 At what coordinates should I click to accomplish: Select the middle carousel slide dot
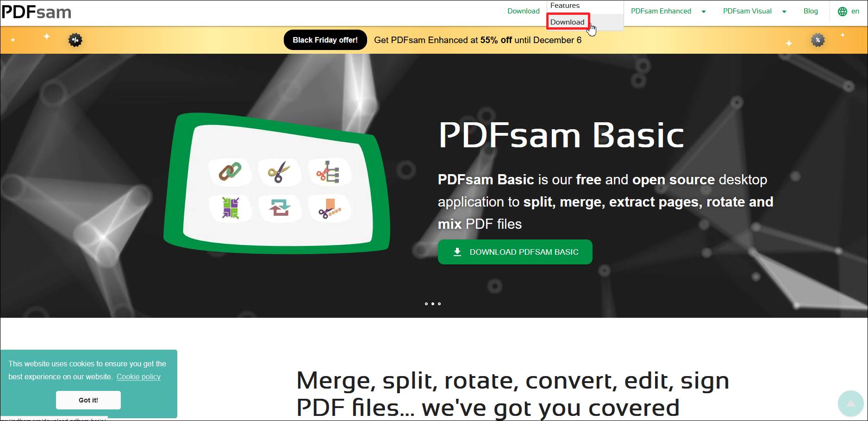pos(433,304)
